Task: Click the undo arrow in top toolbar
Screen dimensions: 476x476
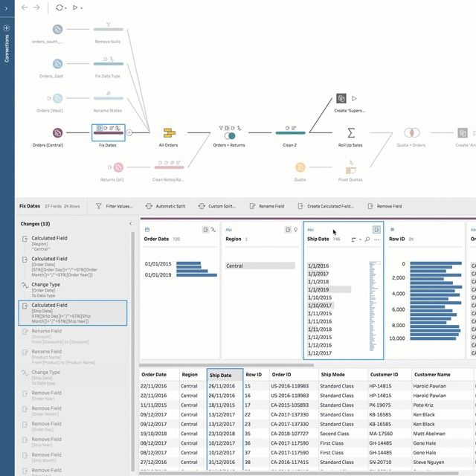Action: coord(24,7)
